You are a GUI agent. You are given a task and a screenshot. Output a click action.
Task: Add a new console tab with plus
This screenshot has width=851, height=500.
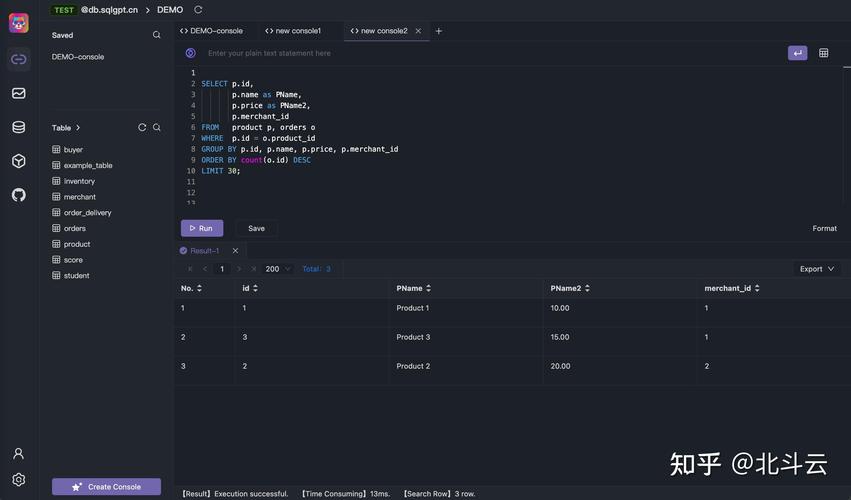[x=439, y=31]
